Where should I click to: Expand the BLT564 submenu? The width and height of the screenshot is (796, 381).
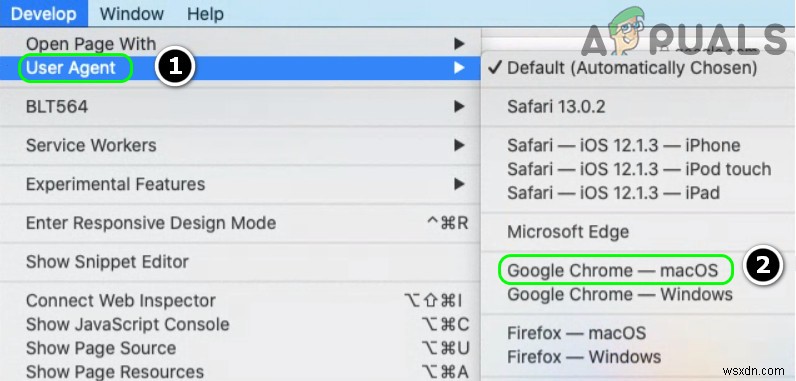[240, 107]
